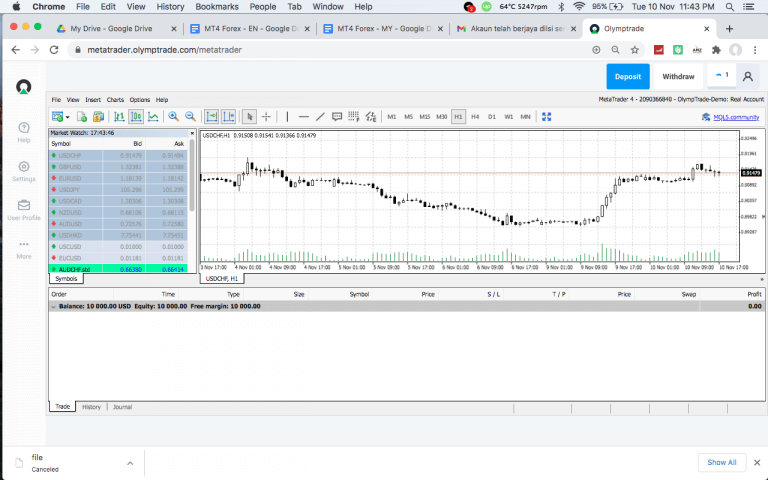Image resolution: width=768 pixels, height=480 pixels.
Task: Open the MetaTrader Help menu
Action: 162,99
